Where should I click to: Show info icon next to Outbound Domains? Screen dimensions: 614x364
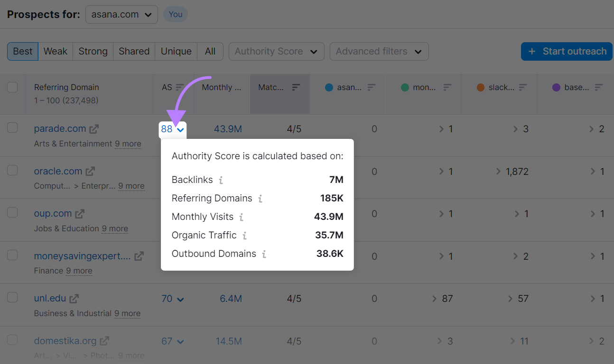point(264,254)
